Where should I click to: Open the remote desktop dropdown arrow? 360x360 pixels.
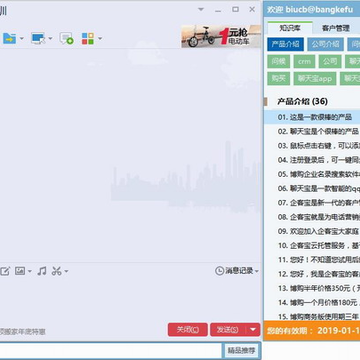pyautogui.click(x=50, y=39)
